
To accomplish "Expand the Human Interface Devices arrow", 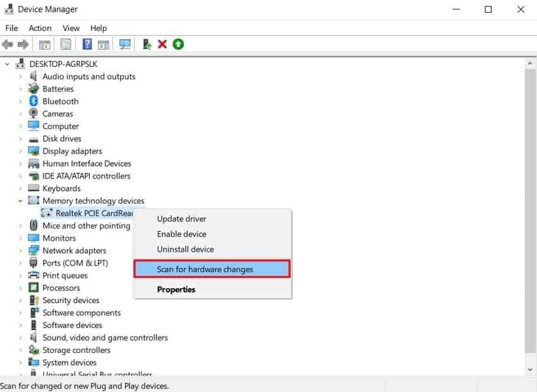I will [20, 163].
